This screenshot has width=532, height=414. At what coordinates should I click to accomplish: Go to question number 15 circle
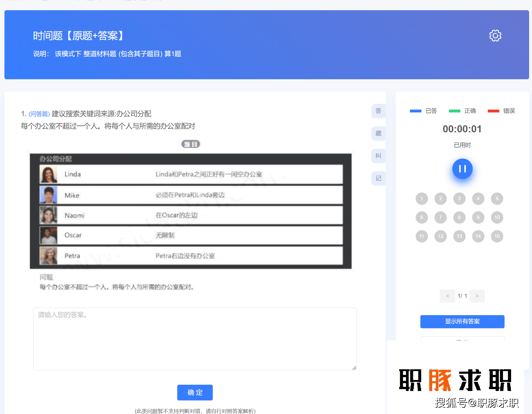[497, 236]
